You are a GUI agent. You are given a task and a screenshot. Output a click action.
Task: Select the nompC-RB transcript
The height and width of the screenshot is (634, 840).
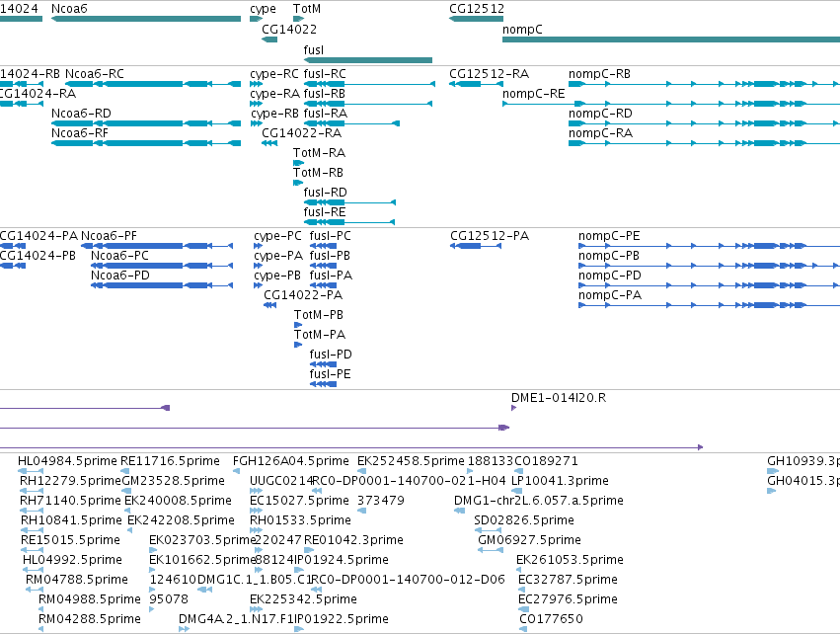point(599,73)
